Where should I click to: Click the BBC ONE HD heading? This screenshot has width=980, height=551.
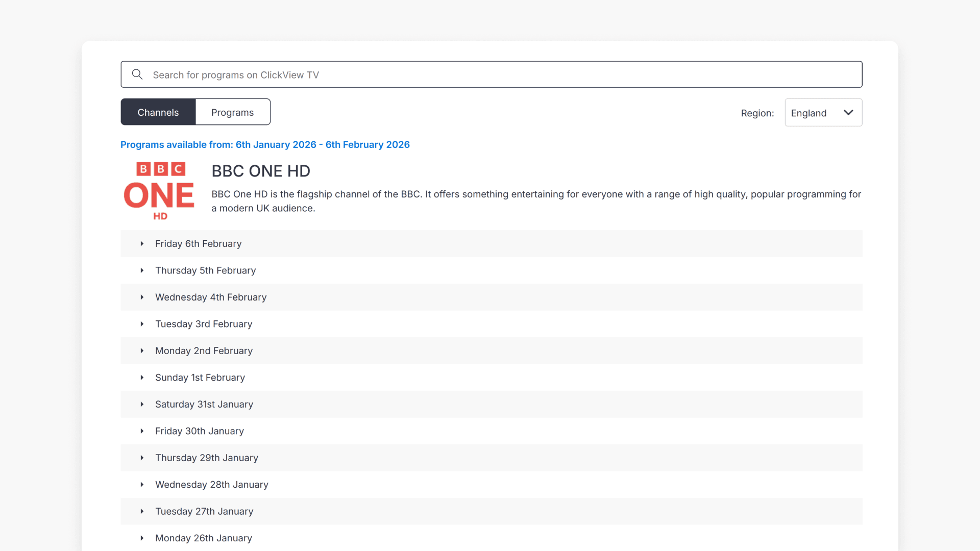(x=261, y=171)
